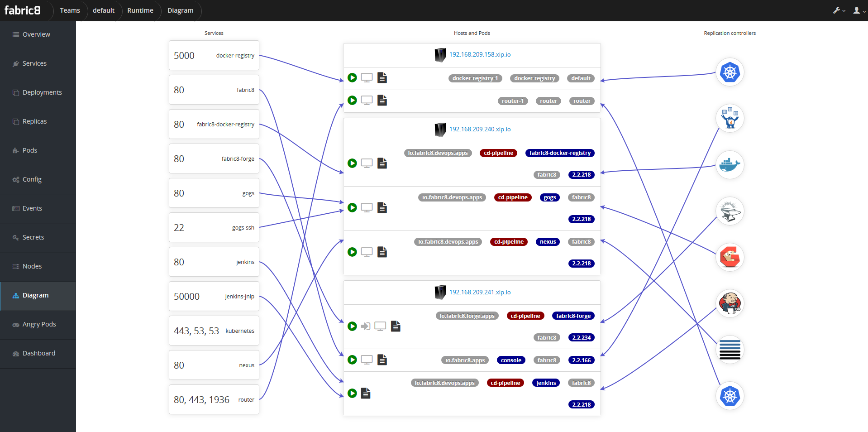Open logs icon for fabric8-forge pod
The height and width of the screenshot is (432, 868).
(396, 326)
